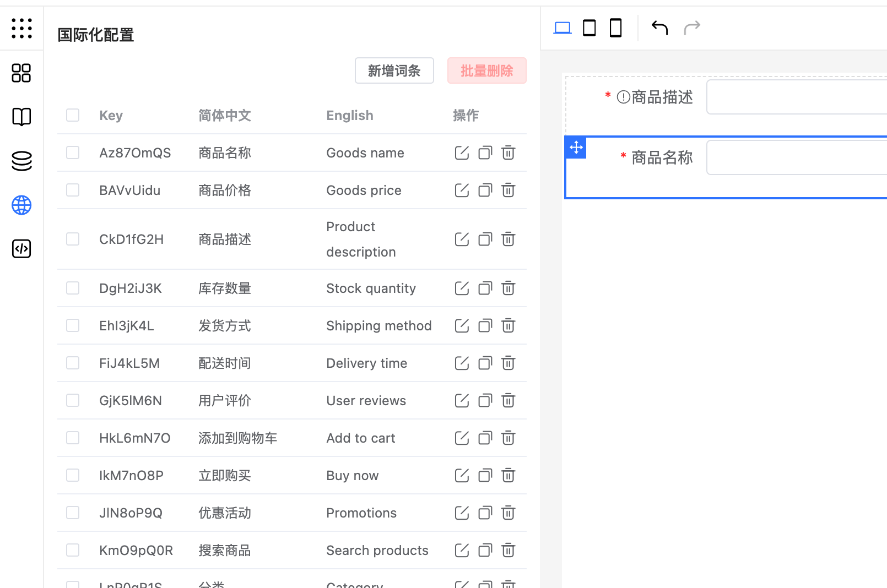887x588 pixels.
Task: Edit the Goods name entry
Action: (462, 153)
